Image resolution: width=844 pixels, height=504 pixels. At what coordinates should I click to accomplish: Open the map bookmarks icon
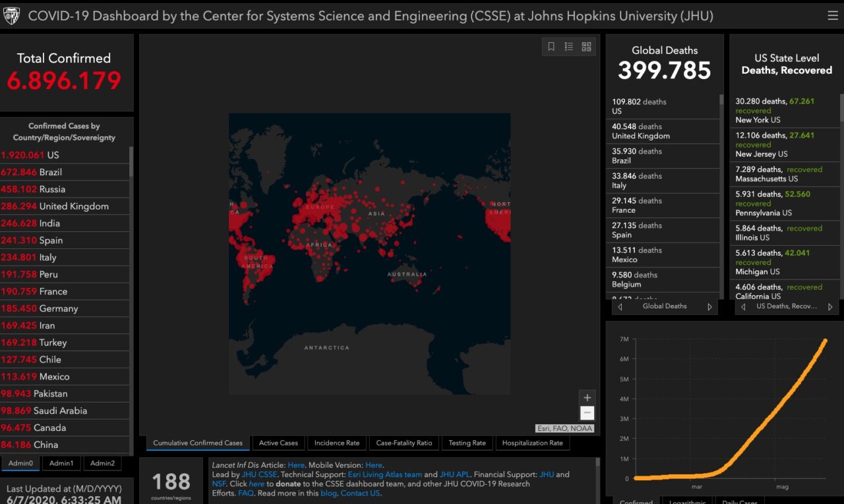click(551, 46)
